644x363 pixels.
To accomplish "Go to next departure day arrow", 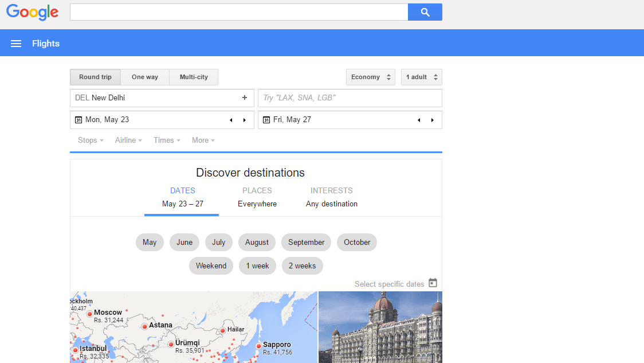I will pos(245,120).
